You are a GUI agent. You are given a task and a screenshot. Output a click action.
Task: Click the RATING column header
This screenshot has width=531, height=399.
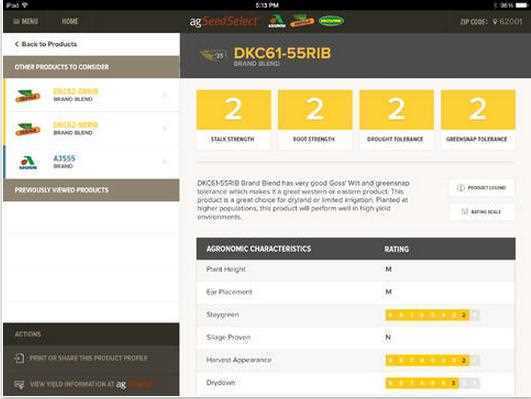(397, 249)
